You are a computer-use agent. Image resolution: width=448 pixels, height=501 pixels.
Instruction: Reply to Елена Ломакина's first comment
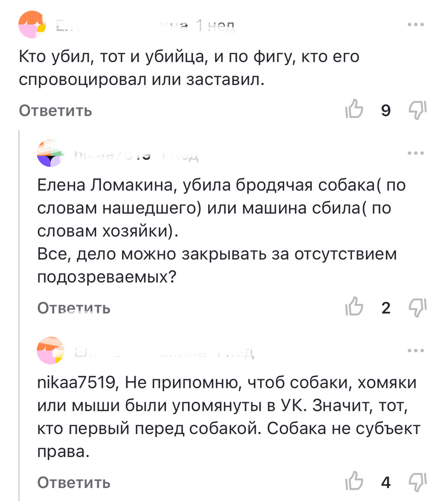tap(55, 110)
